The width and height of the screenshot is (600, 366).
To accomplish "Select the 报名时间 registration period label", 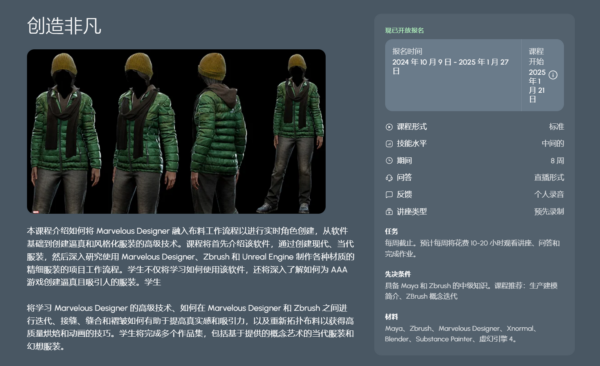I will click(x=407, y=51).
